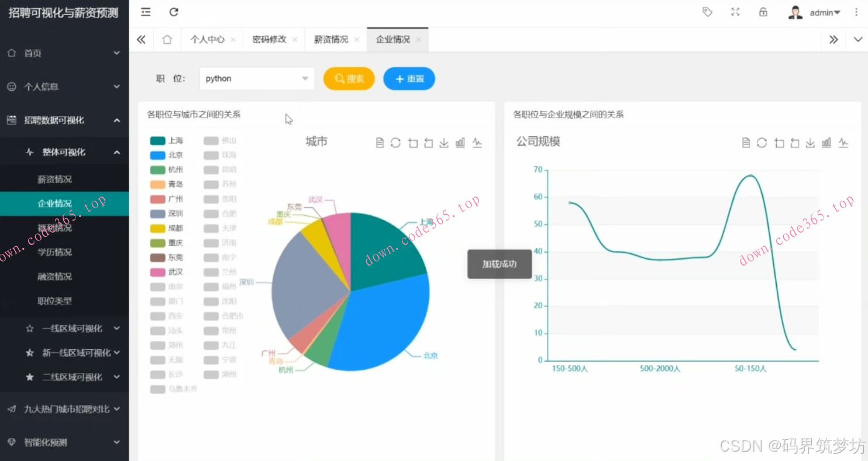The image size is (868, 461).
Task: Activate area zoom in the 公司规模 chart toolbox
Action: [x=779, y=143]
